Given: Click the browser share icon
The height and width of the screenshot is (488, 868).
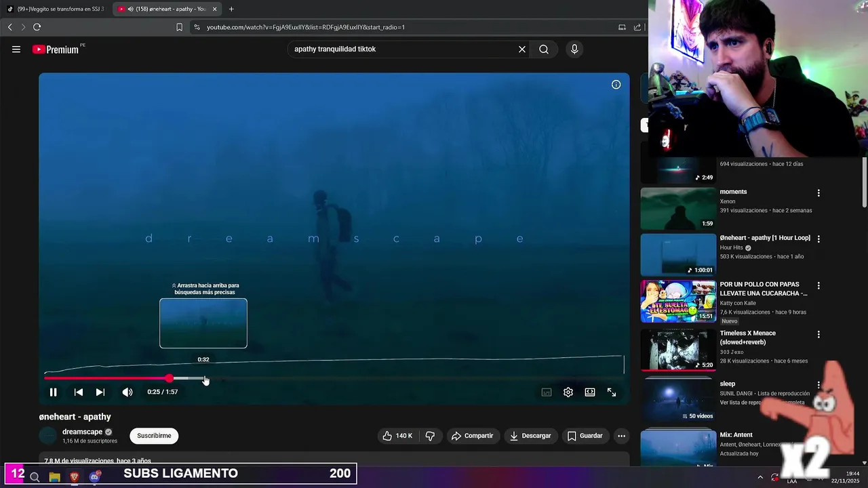Looking at the screenshot, I should 637,27.
